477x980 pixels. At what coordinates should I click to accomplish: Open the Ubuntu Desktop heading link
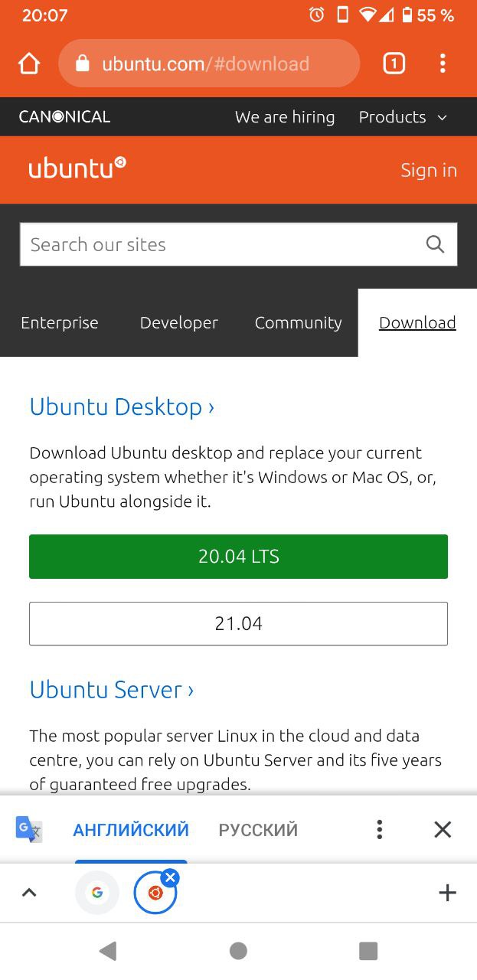pyautogui.click(x=122, y=407)
